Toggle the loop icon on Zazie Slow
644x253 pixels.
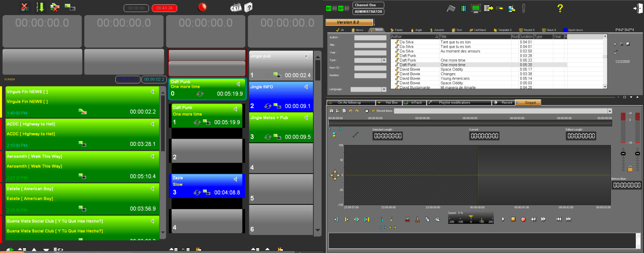point(197,192)
